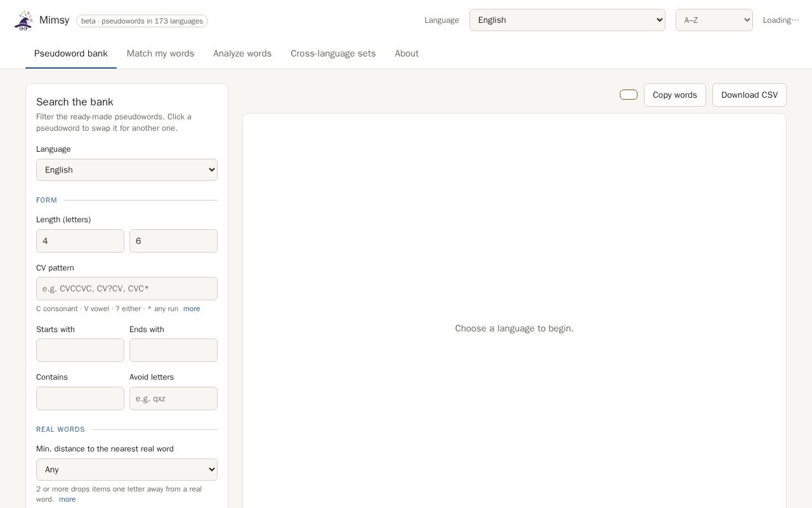Click the CV pattern more link
Viewport: 812px width, 508px height.
[x=192, y=309]
